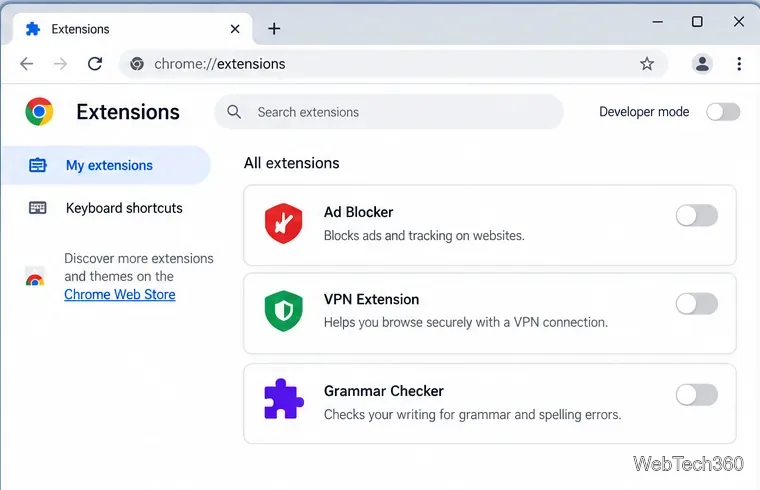Click the Chrome logo beside Extensions heading
760x490 pixels.
click(x=39, y=111)
